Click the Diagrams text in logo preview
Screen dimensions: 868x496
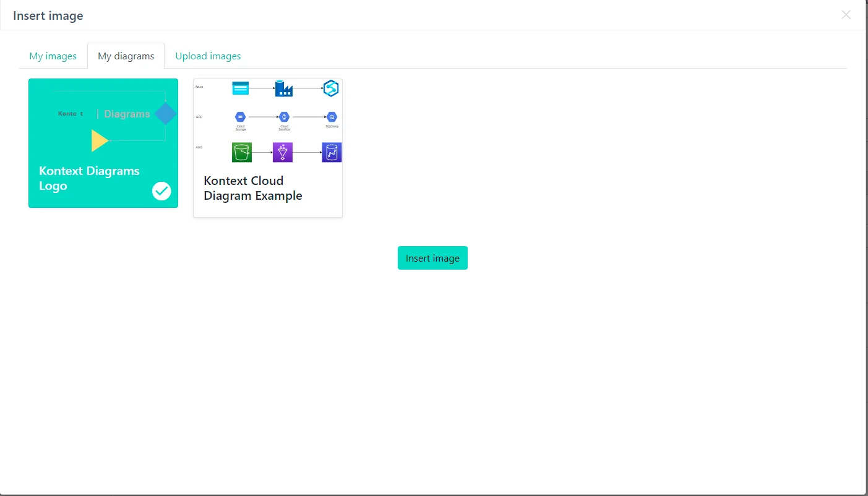127,114
